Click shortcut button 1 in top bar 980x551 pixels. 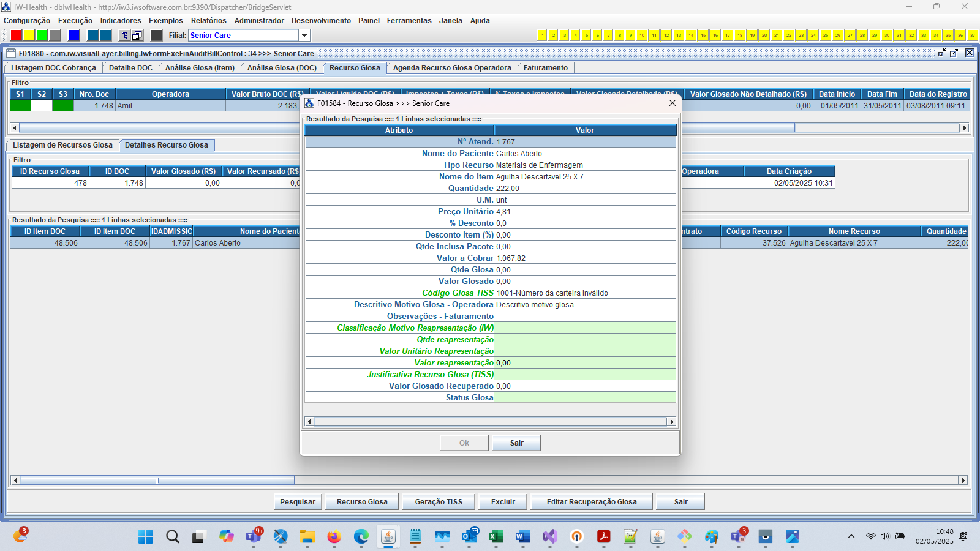pyautogui.click(x=542, y=35)
